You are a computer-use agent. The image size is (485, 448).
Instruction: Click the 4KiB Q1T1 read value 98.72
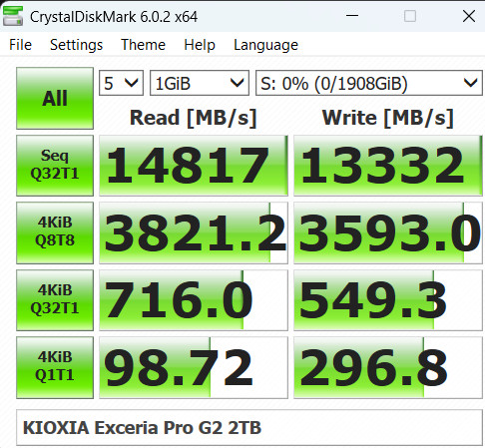[194, 367]
